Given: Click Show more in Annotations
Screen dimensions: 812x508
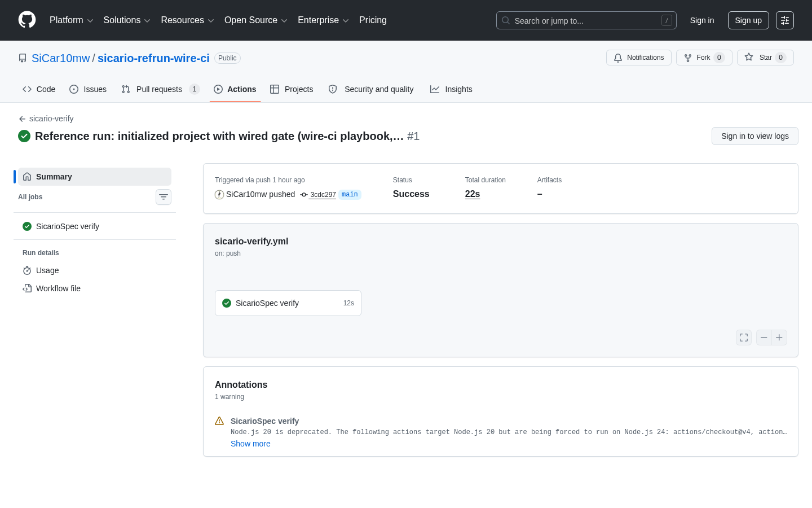Looking at the screenshot, I should coord(250,444).
